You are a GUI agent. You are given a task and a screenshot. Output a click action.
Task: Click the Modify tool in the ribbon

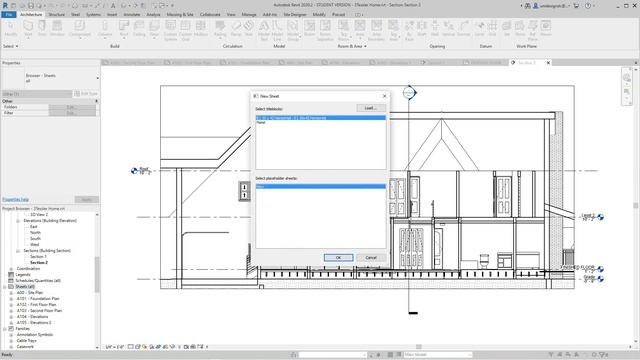tap(11, 29)
